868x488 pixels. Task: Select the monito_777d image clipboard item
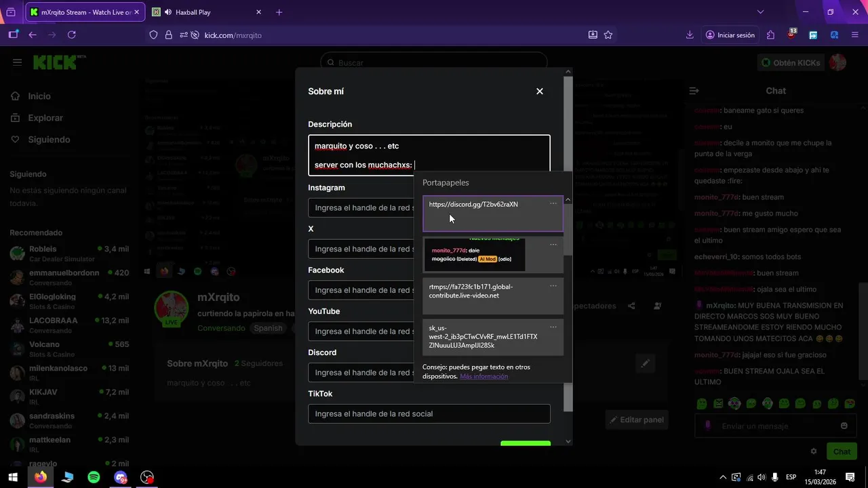(493, 255)
